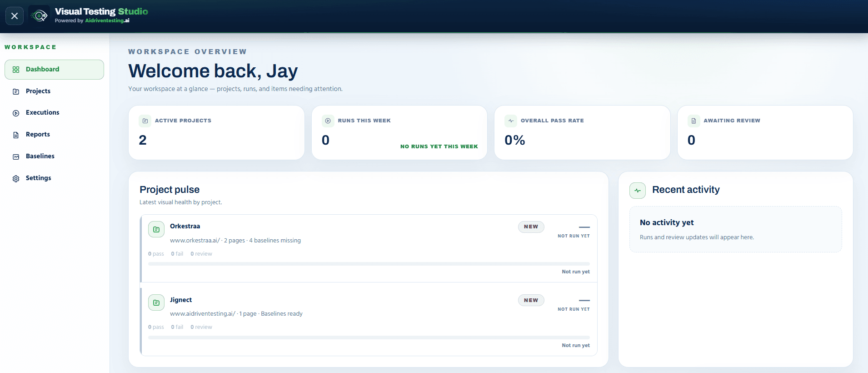Viewport: 868px width, 373px height.
Task: Go to Projects in the sidebar
Action: tap(54, 91)
